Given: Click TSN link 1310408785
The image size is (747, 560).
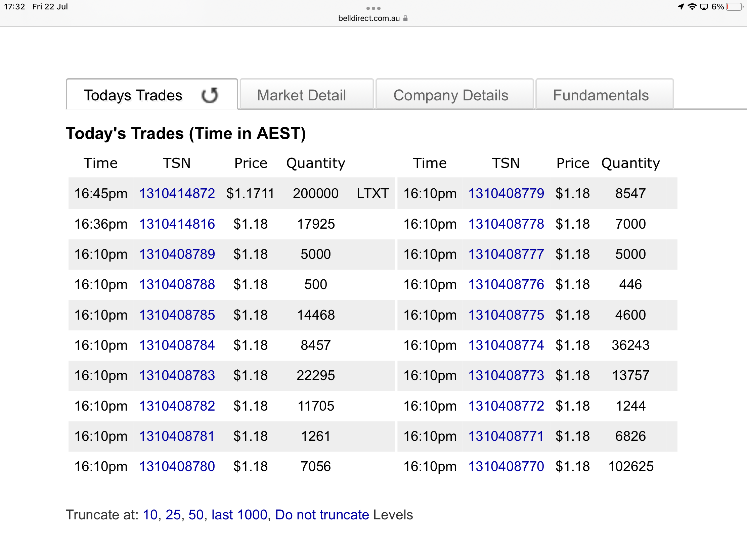Looking at the screenshot, I should (177, 315).
